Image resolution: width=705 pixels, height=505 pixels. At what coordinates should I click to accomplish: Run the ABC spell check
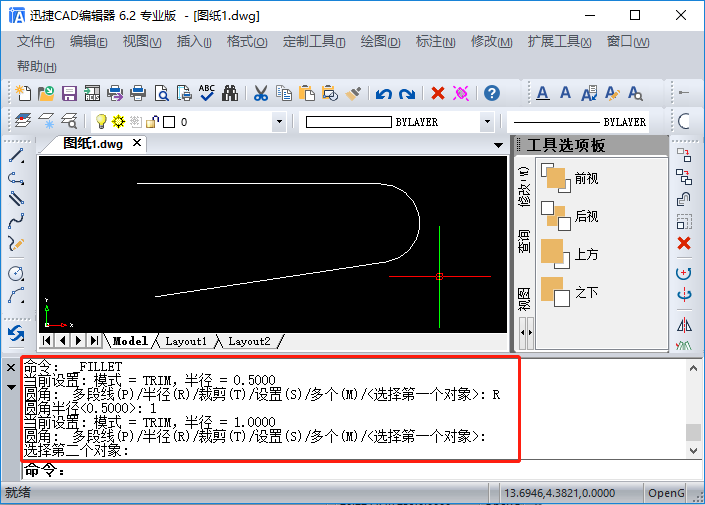pyautogui.click(x=207, y=93)
